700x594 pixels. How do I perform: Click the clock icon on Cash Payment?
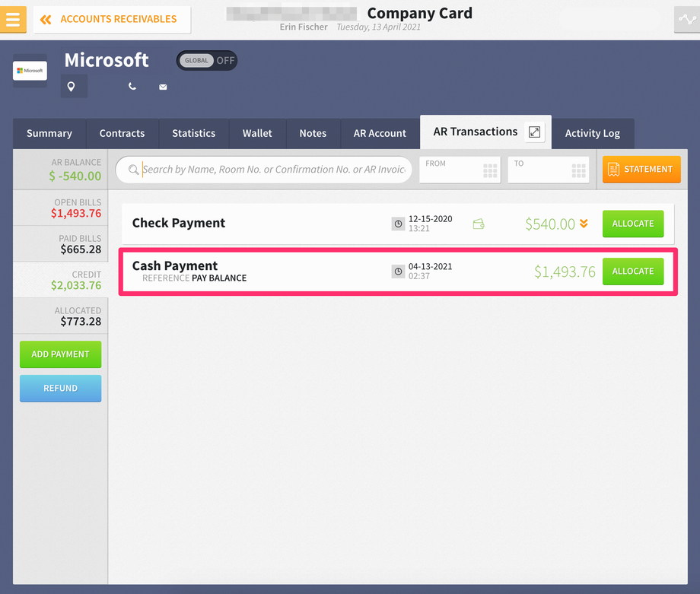pyautogui.click(x=398, y=272)
